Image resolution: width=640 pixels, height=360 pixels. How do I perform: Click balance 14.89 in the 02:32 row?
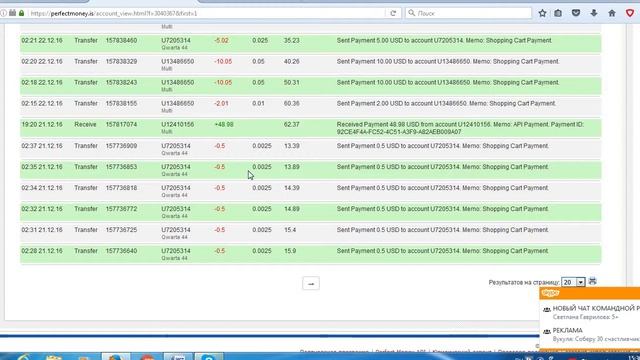point(291,209)
